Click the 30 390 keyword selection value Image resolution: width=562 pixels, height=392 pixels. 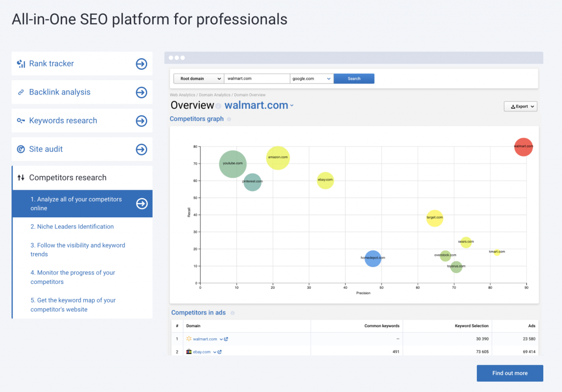pyautogui.click(x=482, y=339)
